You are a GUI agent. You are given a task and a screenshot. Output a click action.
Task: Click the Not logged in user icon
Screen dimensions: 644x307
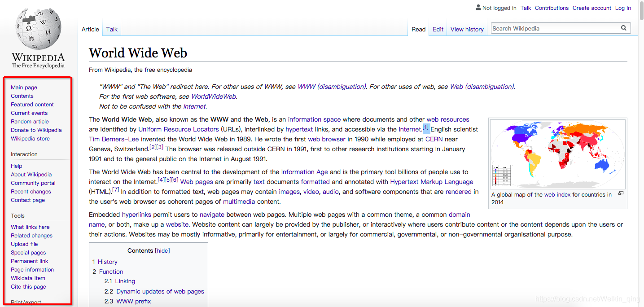pos(478,7)
